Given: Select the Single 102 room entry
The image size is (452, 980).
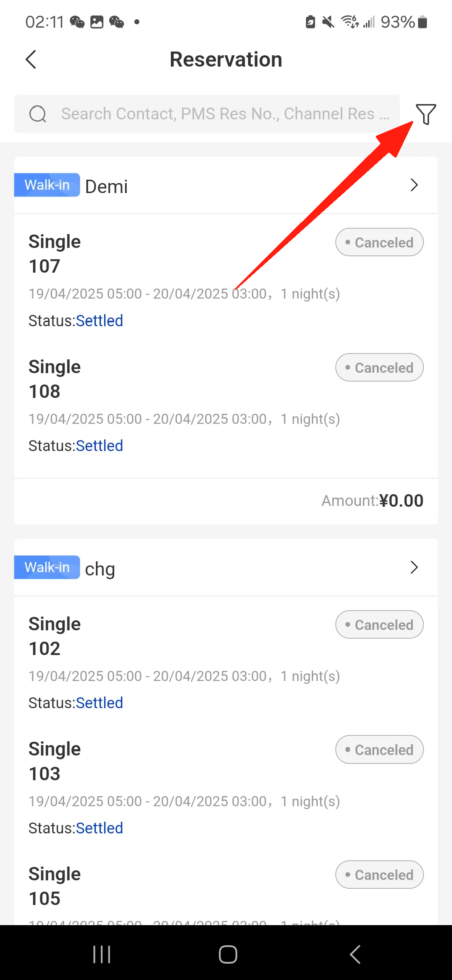Looking at the screenshot, I should click(x=55, y=636).
